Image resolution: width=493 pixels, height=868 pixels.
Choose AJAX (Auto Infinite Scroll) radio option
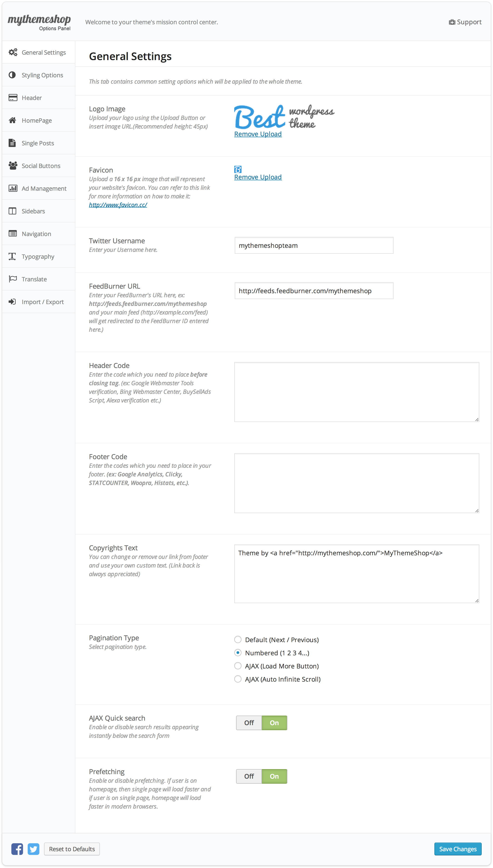238,679
